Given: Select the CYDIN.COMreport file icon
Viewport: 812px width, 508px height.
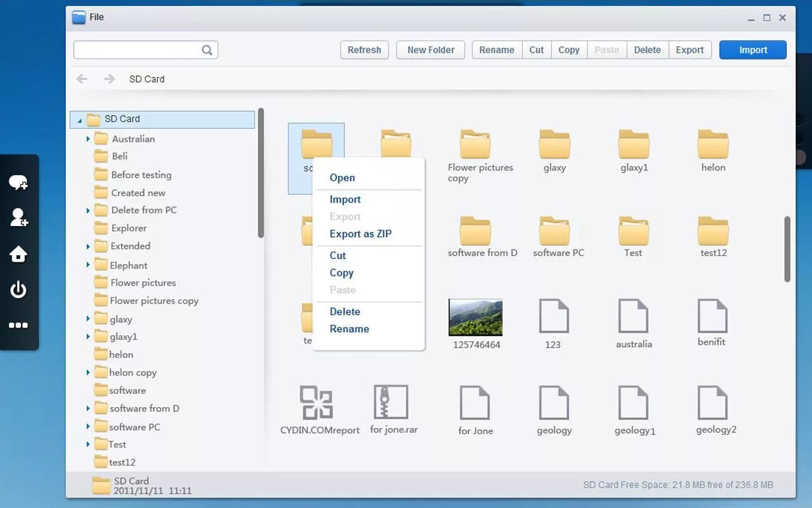Looking at the screenshot, I should click(316, 402).
